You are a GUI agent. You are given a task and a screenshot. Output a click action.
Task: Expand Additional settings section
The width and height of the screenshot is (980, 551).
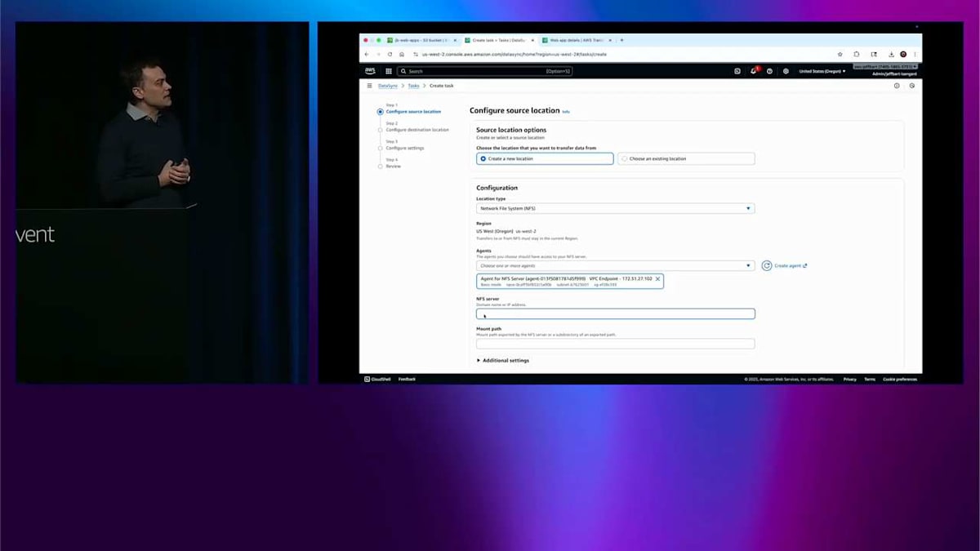click(x=503, y=361)
